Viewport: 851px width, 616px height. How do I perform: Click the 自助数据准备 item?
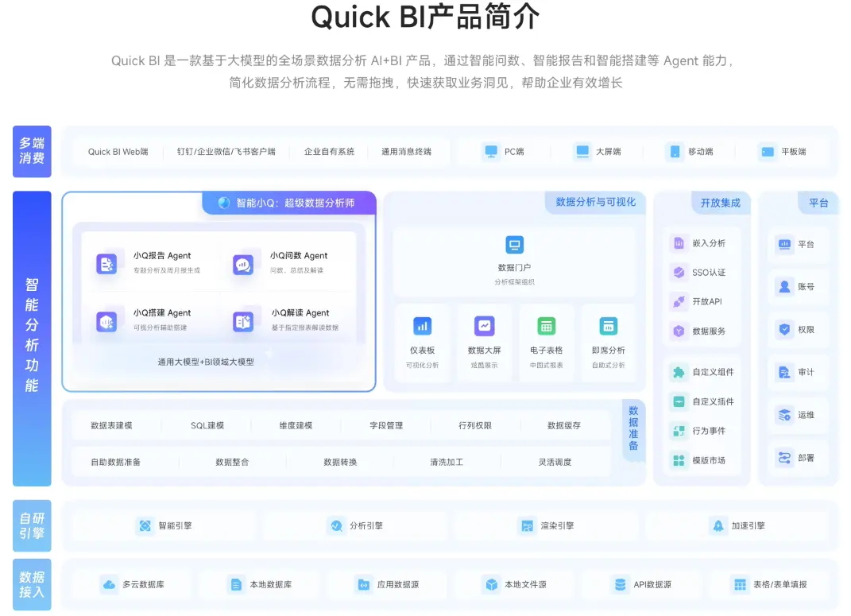(115, 462)
